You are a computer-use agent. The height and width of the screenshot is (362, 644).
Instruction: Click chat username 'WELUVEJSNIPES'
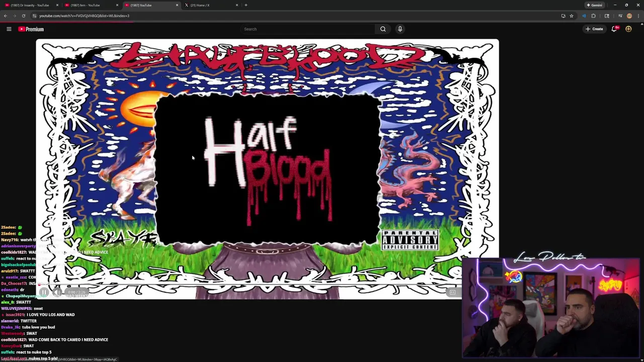click(x=16, y=308)
